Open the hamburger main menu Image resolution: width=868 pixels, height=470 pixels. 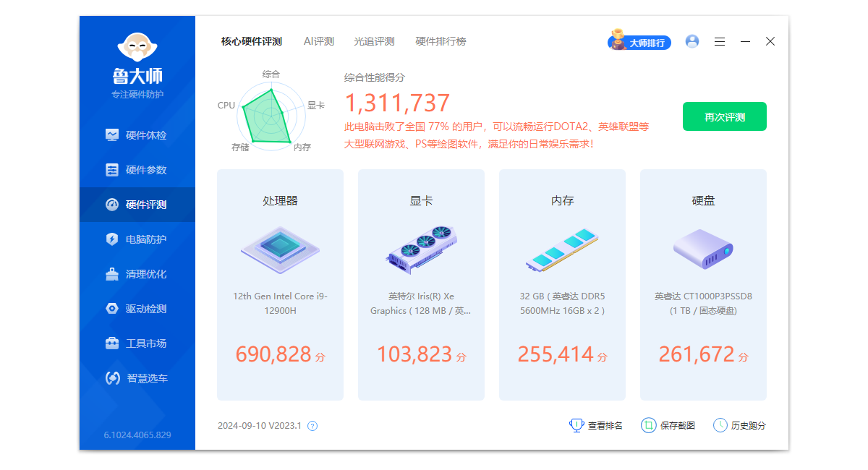tap(720, 42)
